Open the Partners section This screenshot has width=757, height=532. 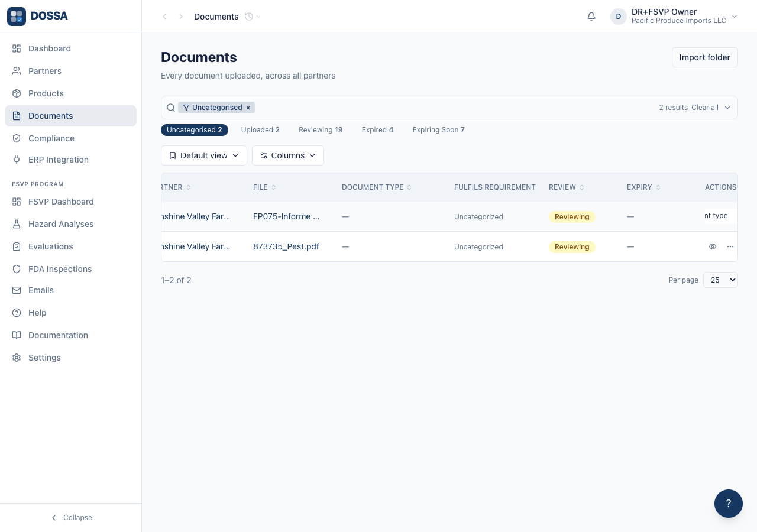(x=70, y=71)
